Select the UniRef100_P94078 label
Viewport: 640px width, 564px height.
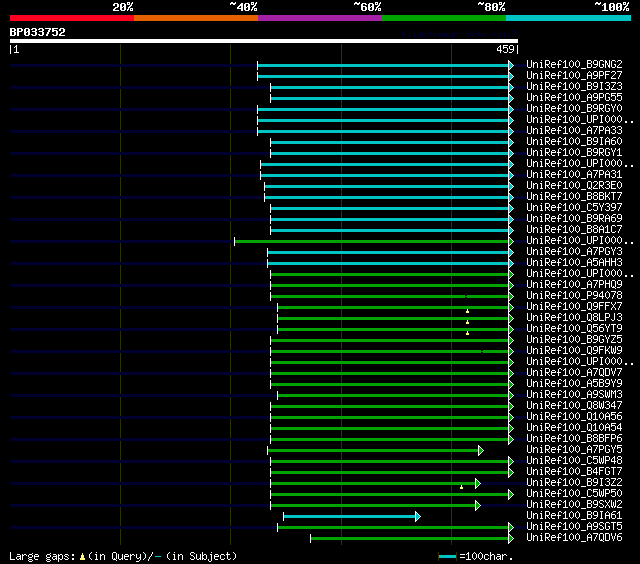point(574,295)
